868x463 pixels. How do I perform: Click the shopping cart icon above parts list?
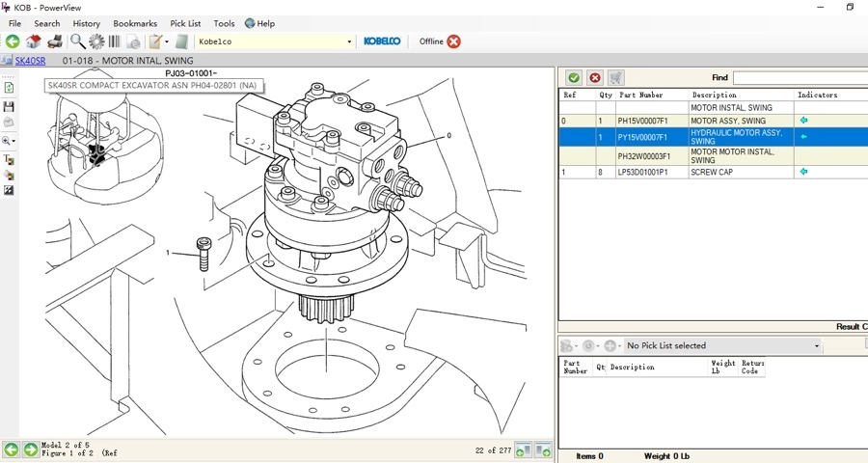[616, 77]
